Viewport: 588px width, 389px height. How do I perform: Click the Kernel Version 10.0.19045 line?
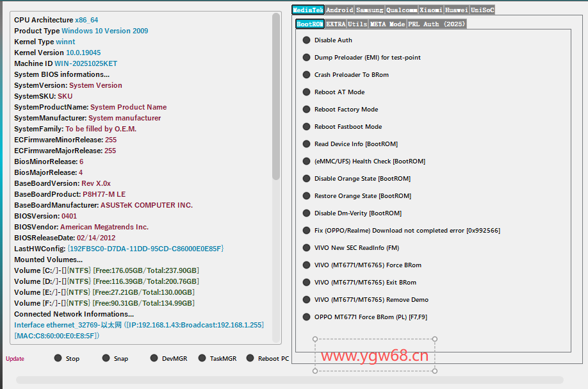[58, 53]
